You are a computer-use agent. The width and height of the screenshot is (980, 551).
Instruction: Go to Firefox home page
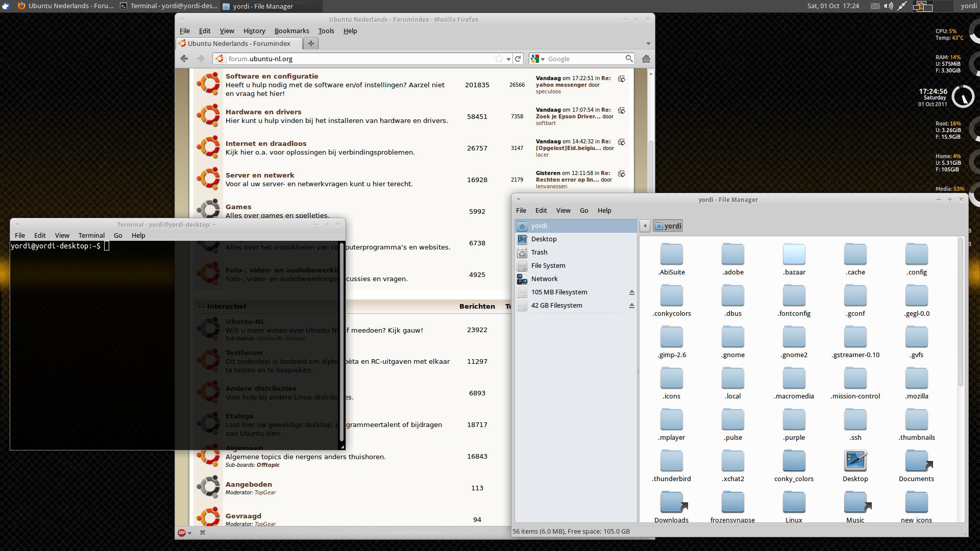point(646,59)
